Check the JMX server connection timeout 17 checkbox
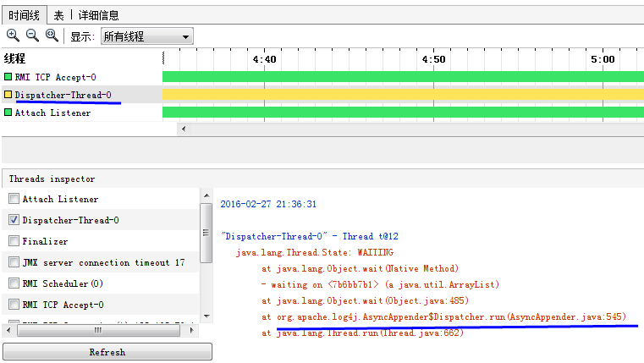The image size is (644, 363). click(x=14, y=262)
